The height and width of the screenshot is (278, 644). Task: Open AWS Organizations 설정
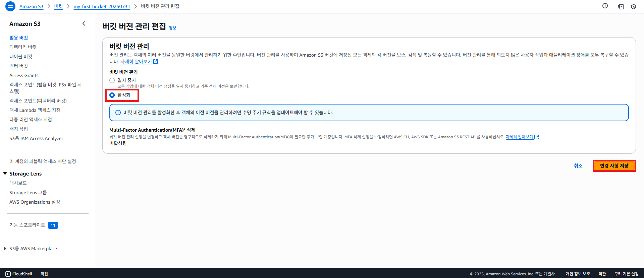pyautogui.click(x=35, y=202)
